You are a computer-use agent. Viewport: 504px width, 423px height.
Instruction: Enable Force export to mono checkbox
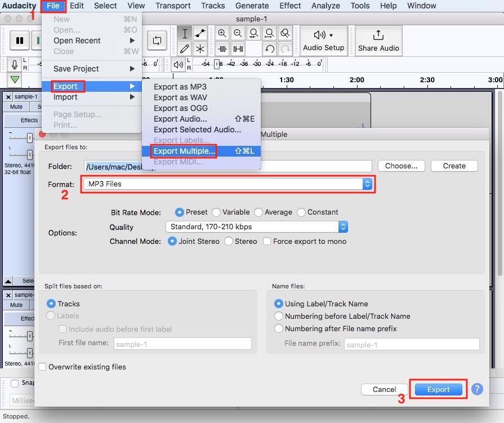(x=267, y=242)
